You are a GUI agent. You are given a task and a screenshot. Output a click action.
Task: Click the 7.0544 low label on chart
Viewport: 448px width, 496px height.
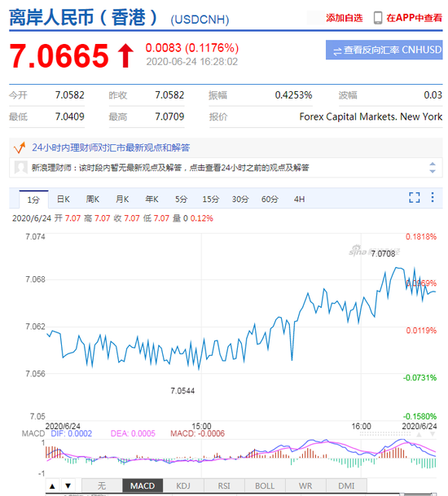182,391
